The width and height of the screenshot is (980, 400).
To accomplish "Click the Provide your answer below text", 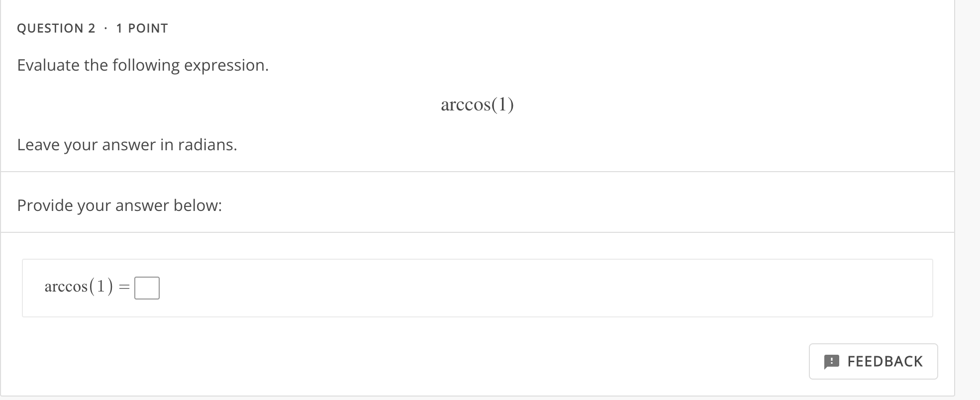I will tap(119, 204).
